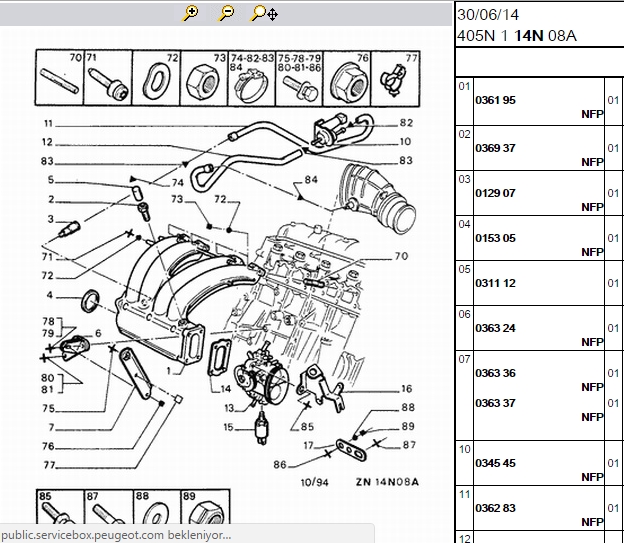The width and height of the screenshot is (624, 543).
Task: Click callout 5 on the diagram
Action: [x=51, y=180]
